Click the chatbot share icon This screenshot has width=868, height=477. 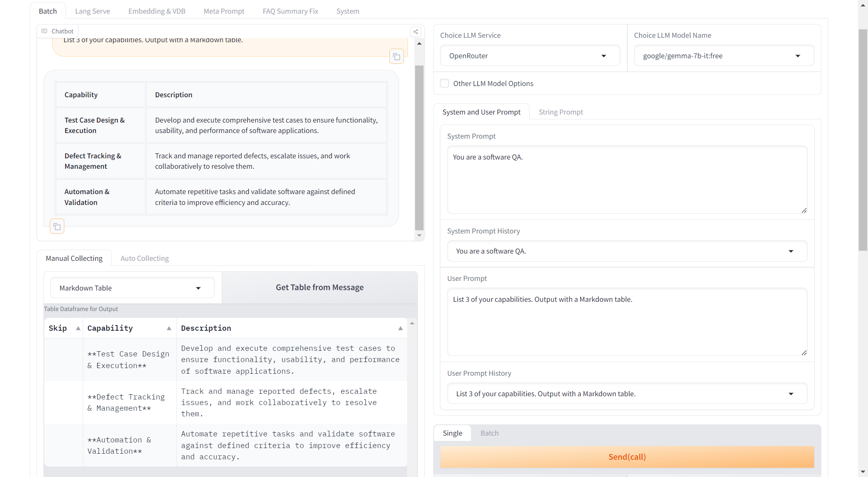(416, 32)
